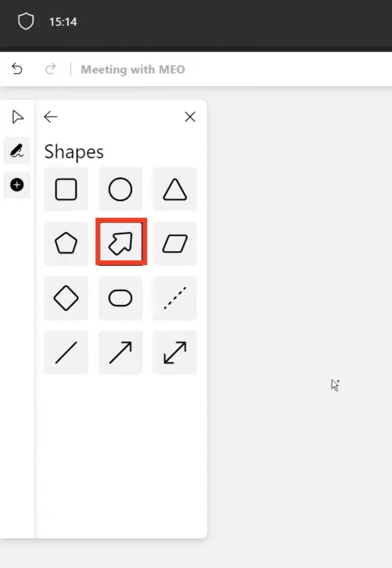Viewport: 392px width, 568px height.
Task: Select the diamond shape
Action: pyautogui.click(x=66, y=298)
